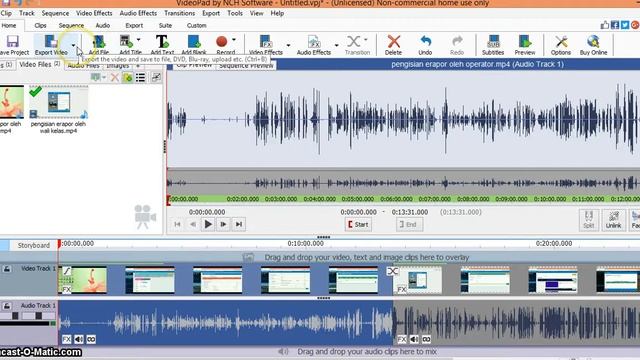Screen dimensions: 640x360
Task: Expand the Export Video dropdown arrow
Action: (73, 45)
